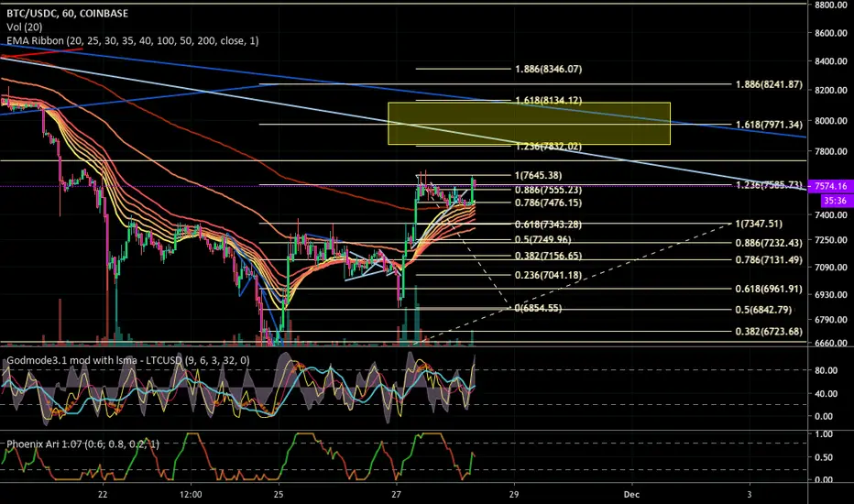This screenshot has width=854, height=504.
Task: Click the 8000.00 price axis label
Action: [x=831, y=120]
